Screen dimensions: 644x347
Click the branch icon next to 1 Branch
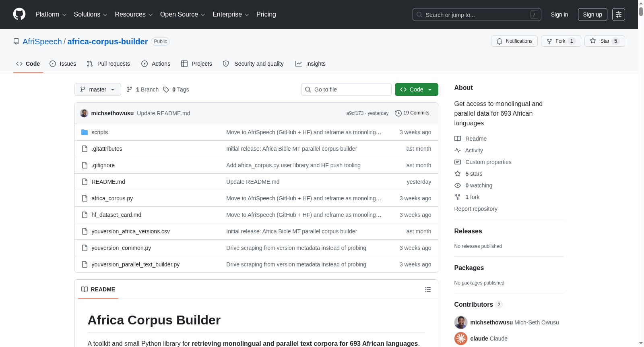click(130, 89)
